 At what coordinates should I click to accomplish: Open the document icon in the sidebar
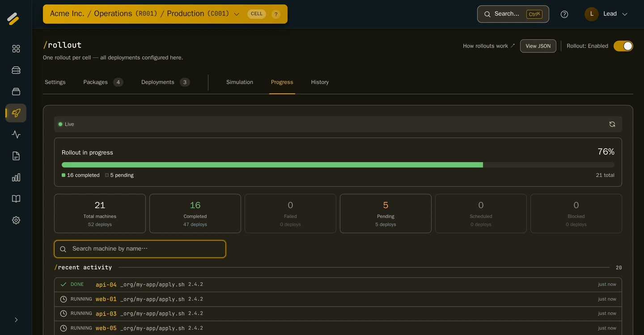coord(16,156)
